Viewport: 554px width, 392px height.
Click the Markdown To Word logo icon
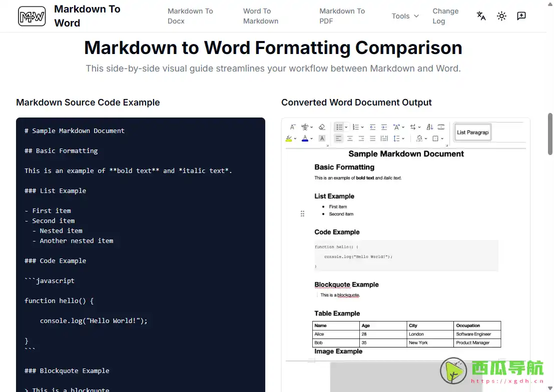(32, 16)
